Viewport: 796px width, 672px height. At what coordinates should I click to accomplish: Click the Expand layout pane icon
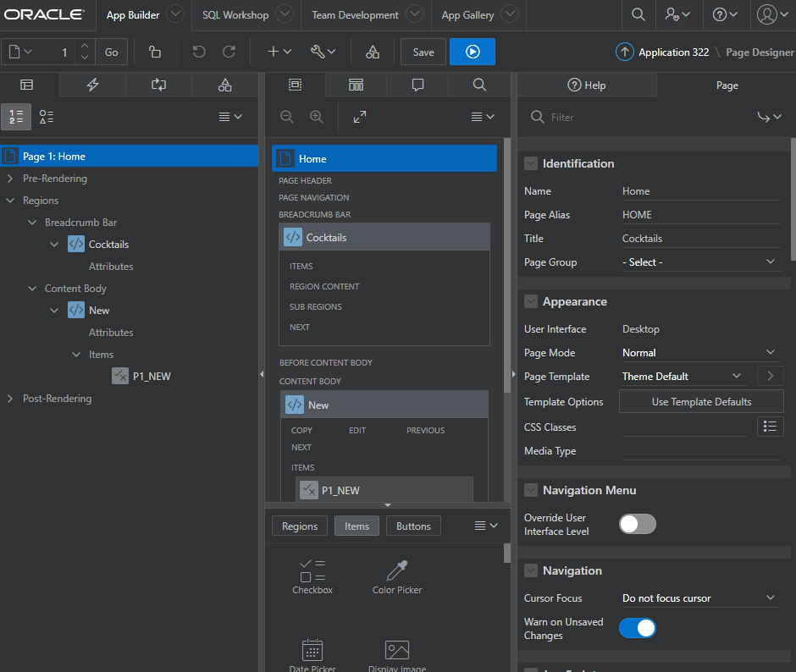click(360, 118)
